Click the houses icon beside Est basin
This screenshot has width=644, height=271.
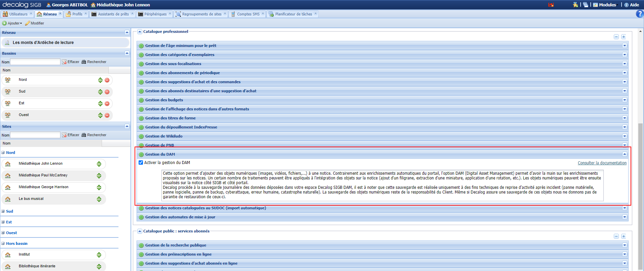click(8, 103)
